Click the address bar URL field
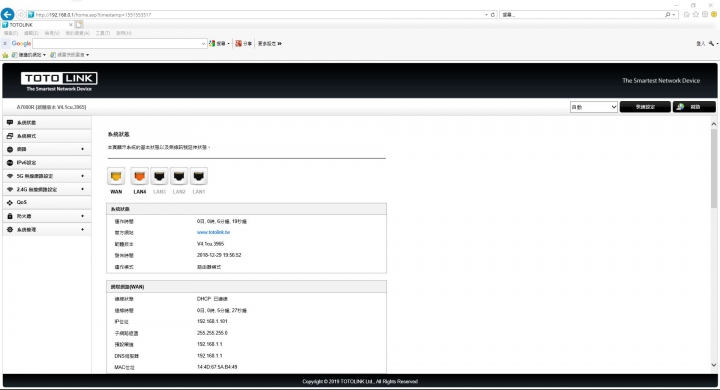 (257, 15)
